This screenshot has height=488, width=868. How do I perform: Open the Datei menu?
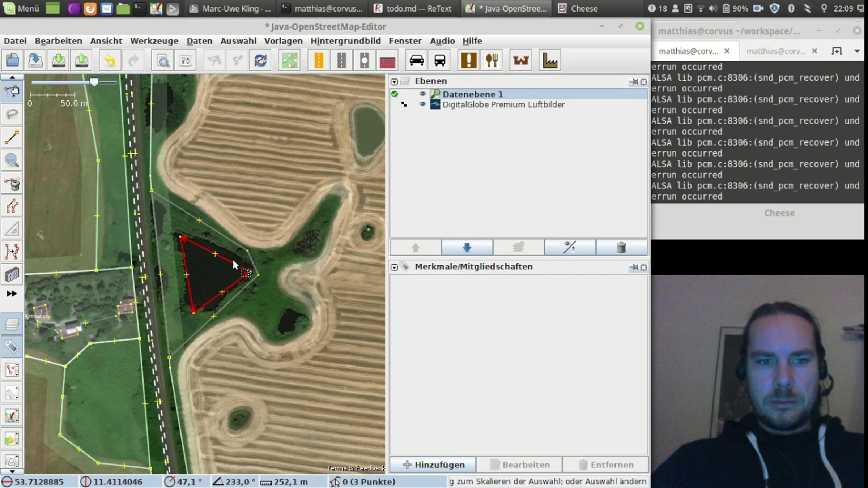[15, 41]
